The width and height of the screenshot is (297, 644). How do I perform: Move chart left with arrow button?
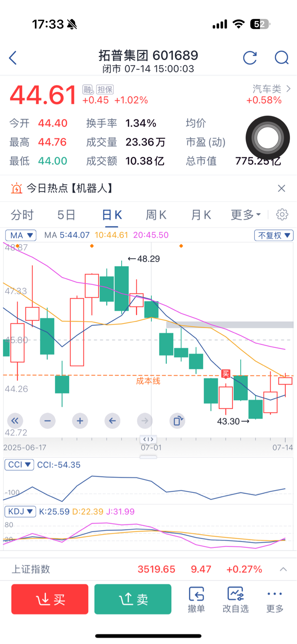[112, 421]
